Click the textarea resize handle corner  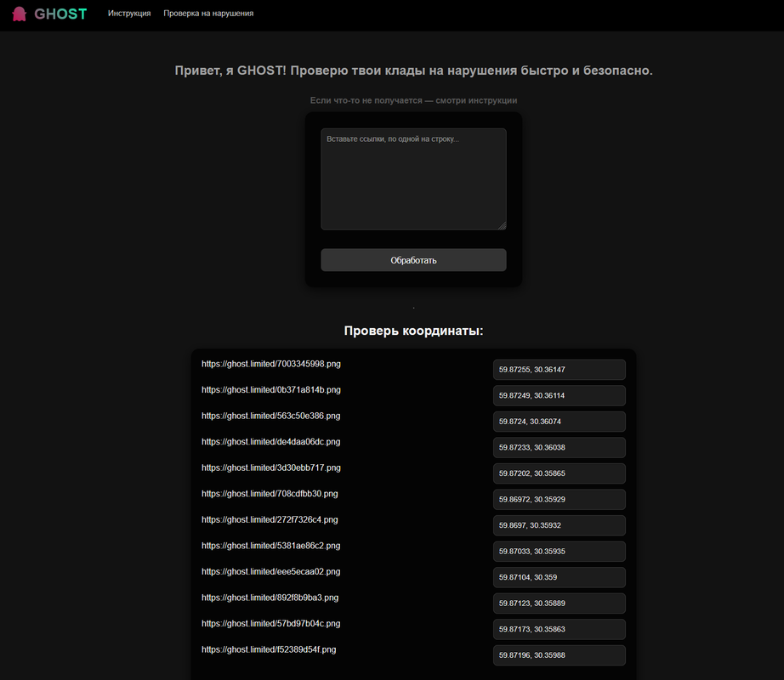pyautogui.click(x=502, y=226)
